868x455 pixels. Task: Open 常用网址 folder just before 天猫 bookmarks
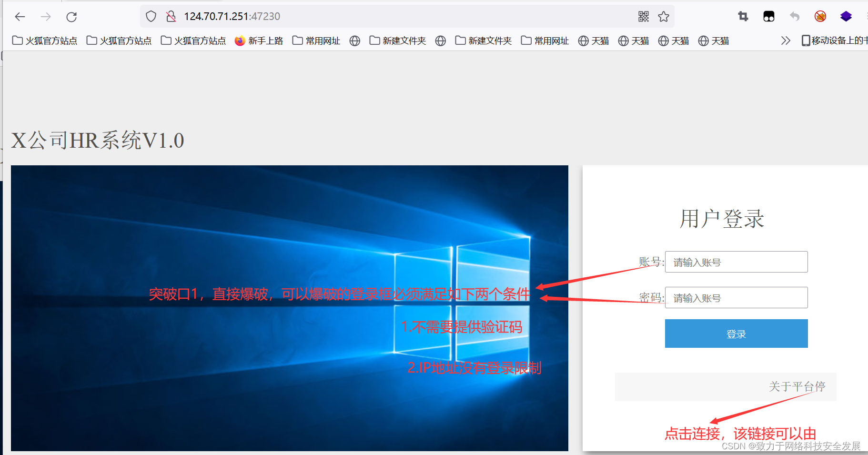(545, 41)
